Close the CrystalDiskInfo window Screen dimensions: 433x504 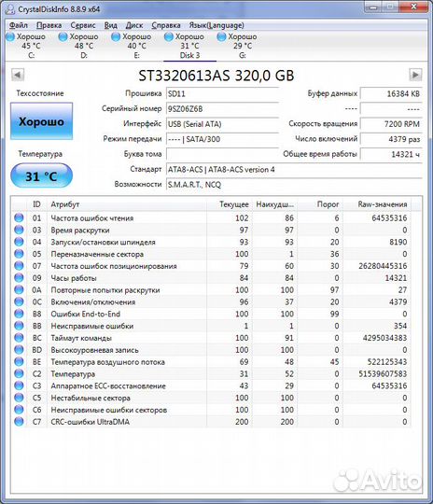[414, 6]
